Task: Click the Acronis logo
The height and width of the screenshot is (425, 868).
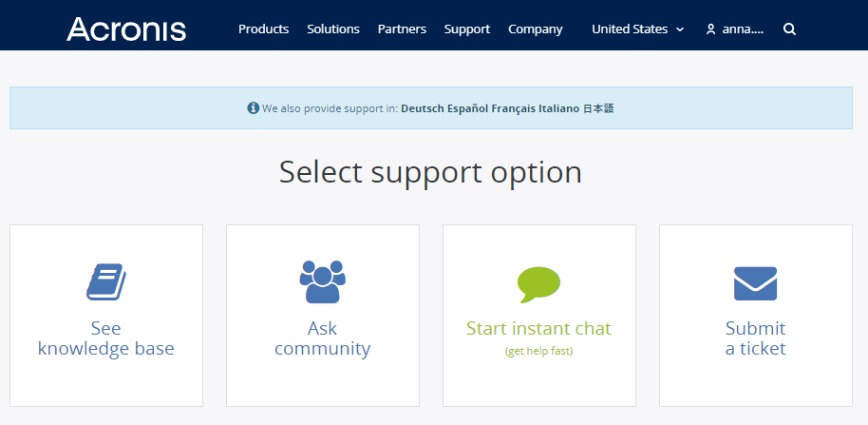Action: click(x=126, y=29)
